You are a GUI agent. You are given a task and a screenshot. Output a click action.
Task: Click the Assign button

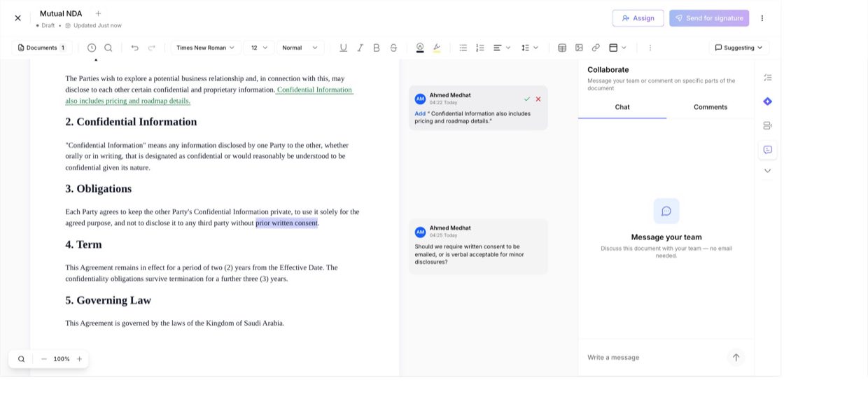pos(638,18)
